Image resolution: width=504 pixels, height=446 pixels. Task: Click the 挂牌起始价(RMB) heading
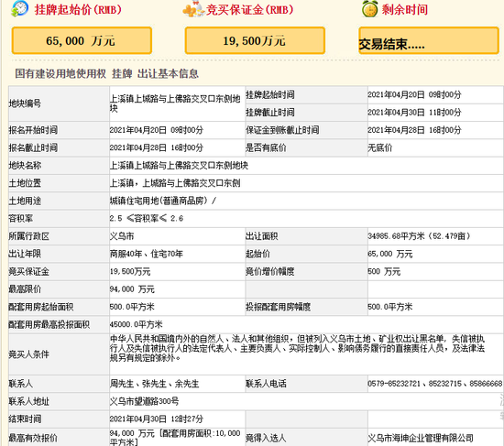[x=78, y=10]
